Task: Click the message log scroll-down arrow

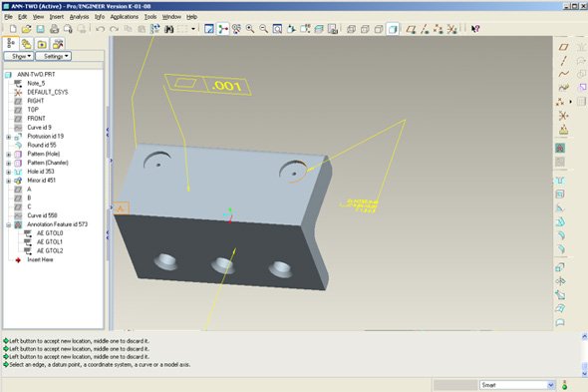Action: [x=584, y=373]
